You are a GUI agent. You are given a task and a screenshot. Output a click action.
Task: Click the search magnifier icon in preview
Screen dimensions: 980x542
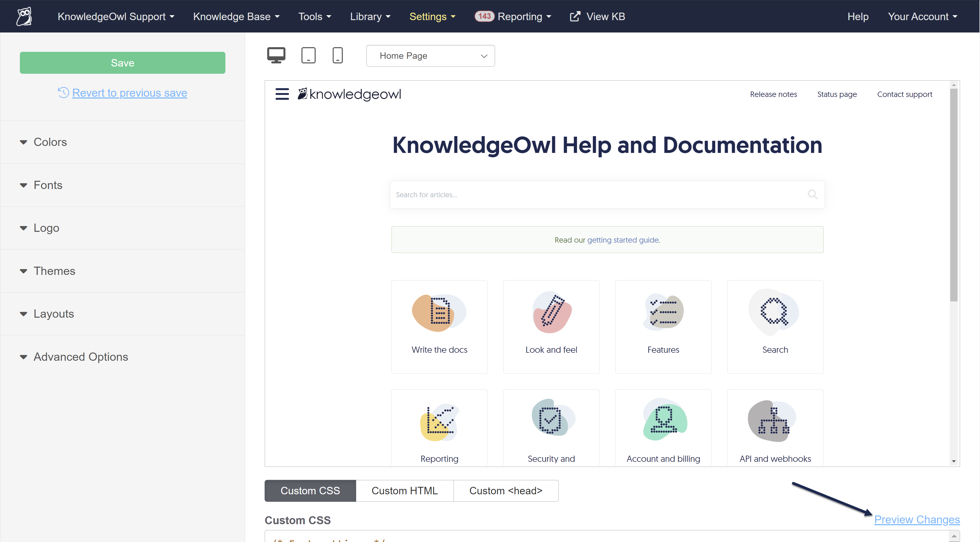point(812,194)
